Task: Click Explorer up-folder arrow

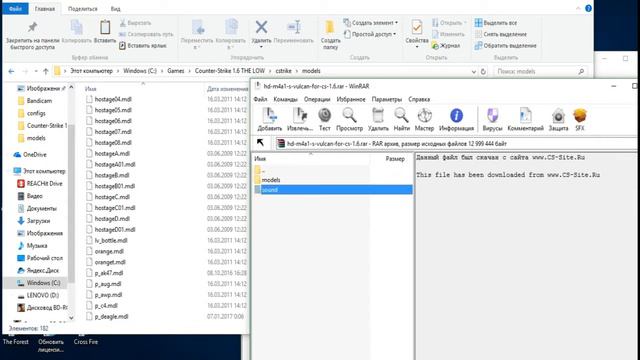Action: tap(46, 71)
